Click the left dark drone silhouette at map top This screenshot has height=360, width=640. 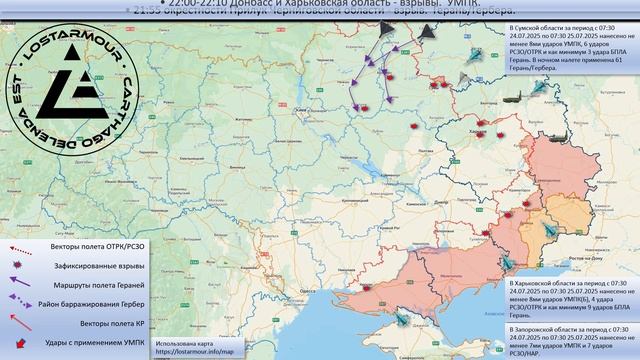386,30
